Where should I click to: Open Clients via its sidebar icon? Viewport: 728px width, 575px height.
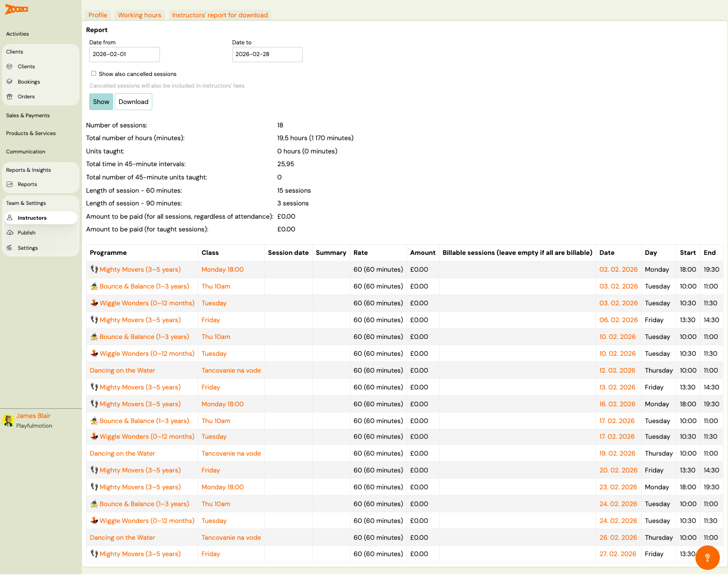tap(10, 67)
